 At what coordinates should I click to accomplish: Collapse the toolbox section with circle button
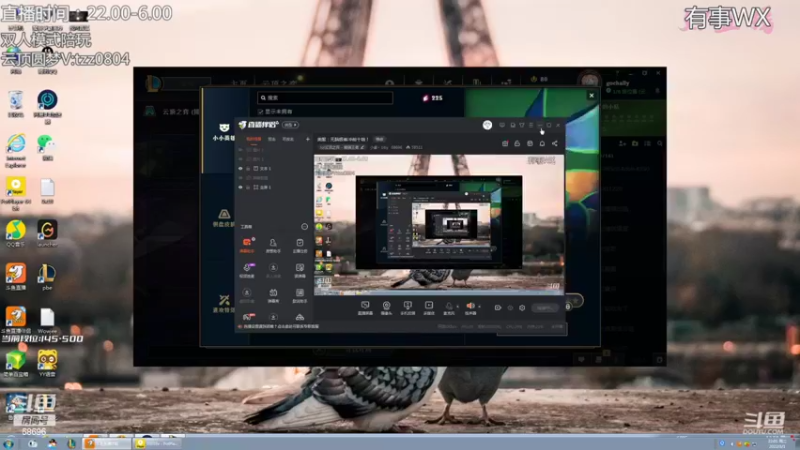(x=305, y=227)
